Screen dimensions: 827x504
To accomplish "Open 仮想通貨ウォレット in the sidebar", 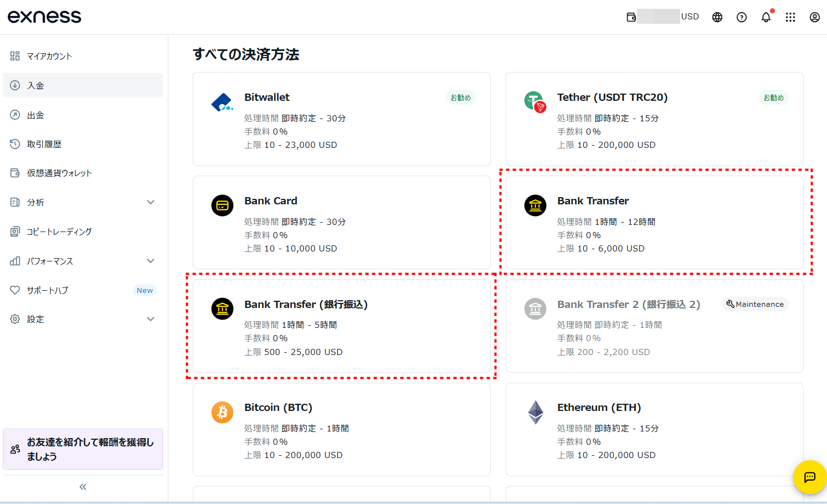I will click(x=83, y=173).
